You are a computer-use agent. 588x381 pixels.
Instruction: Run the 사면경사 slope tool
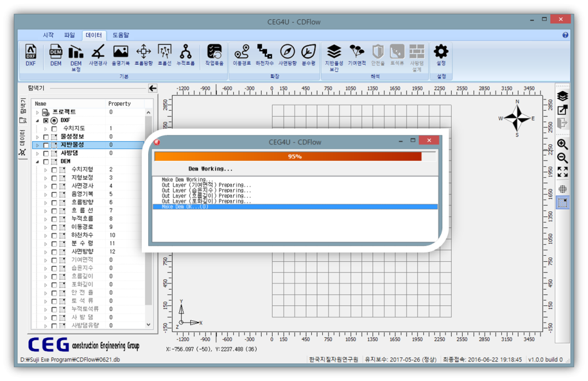(x=98, y=55)
